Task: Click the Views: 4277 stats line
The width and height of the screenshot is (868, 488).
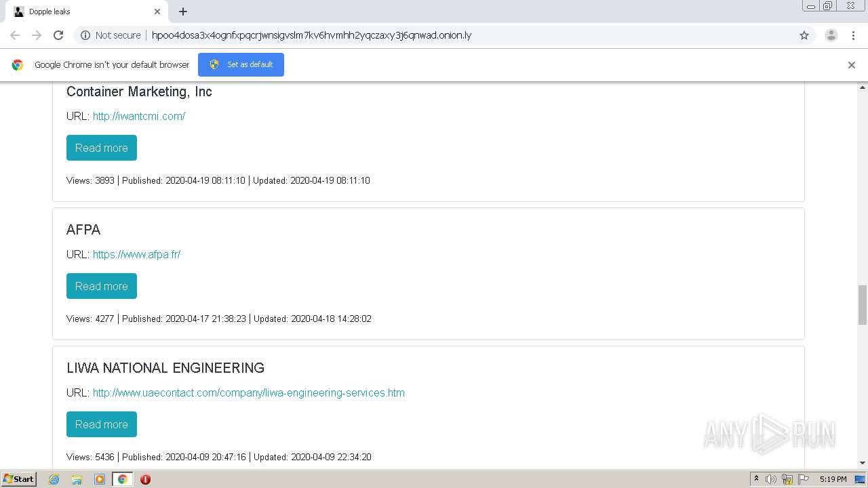Action: (x=219, y=319)
